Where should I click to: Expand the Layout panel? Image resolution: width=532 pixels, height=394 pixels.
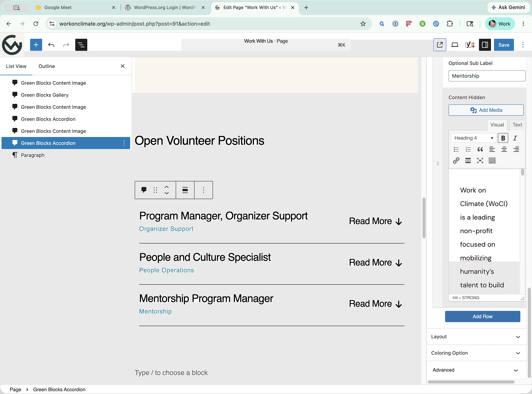476,337
